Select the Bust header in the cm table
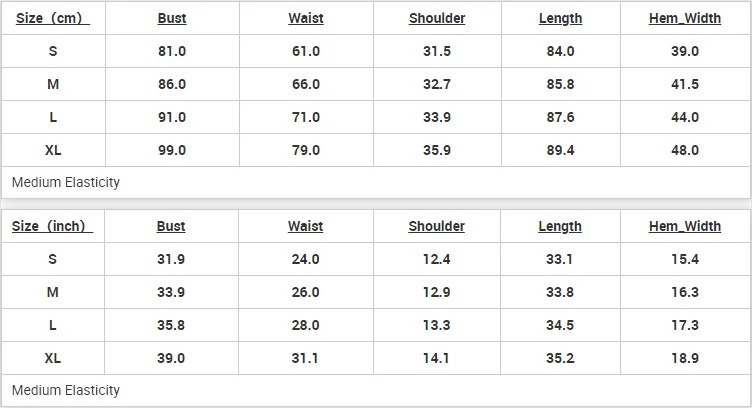This screenshot has height=408, width=752. coord(172,18)
